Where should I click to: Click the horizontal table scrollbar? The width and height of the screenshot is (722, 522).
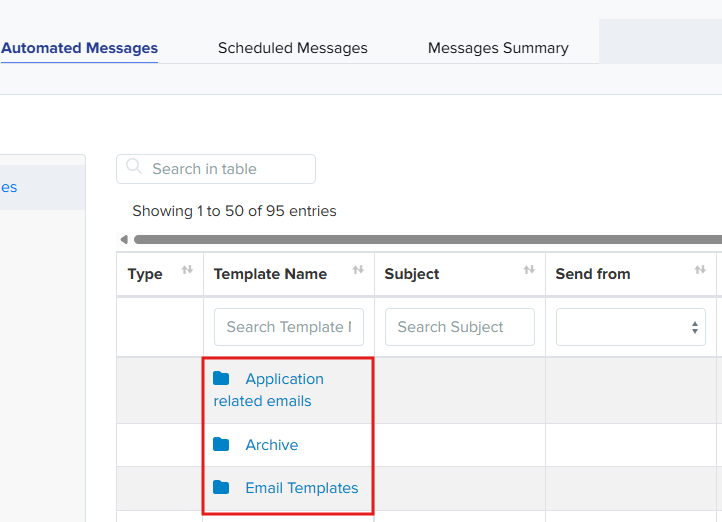[x=428, y=239]
